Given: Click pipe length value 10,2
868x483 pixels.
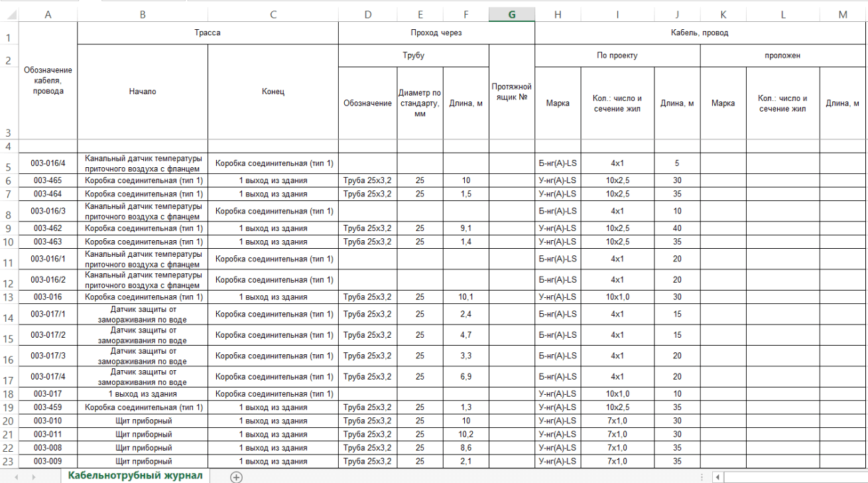Looking at the screenshot, I should 466,434.
